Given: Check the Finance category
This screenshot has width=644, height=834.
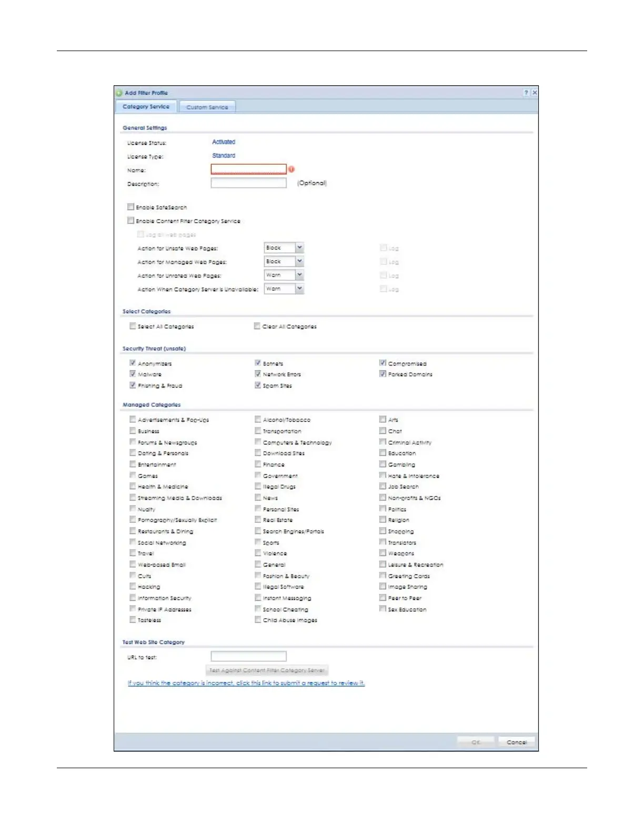Looking at the screenshot, I should (x=258, y=464).
